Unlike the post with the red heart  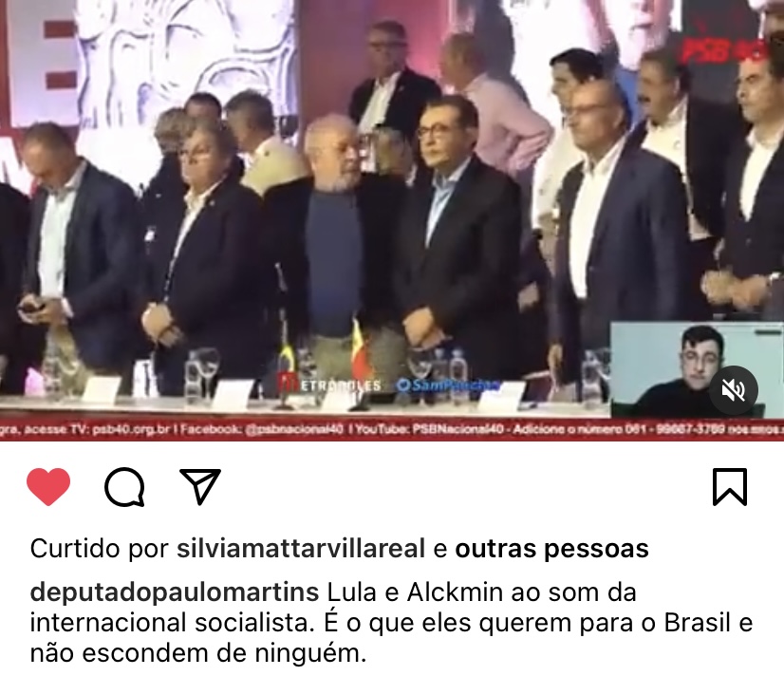click(48, 486)
